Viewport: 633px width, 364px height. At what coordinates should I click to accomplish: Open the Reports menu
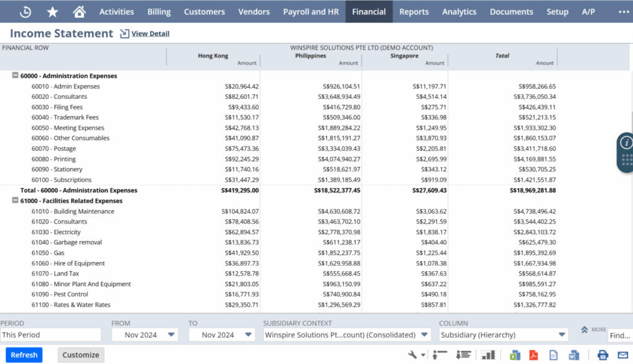point(414,12)
